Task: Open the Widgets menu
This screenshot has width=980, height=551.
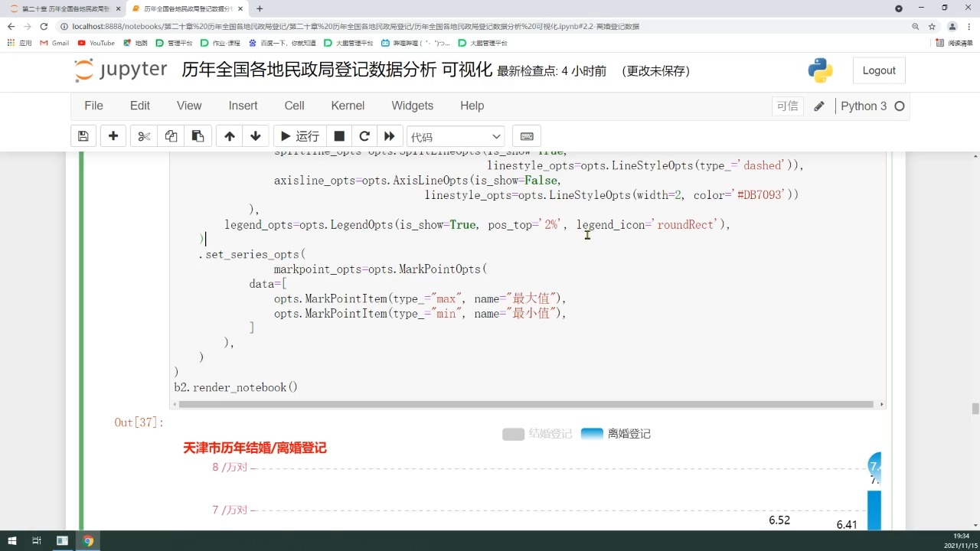Action: [412, 106]
